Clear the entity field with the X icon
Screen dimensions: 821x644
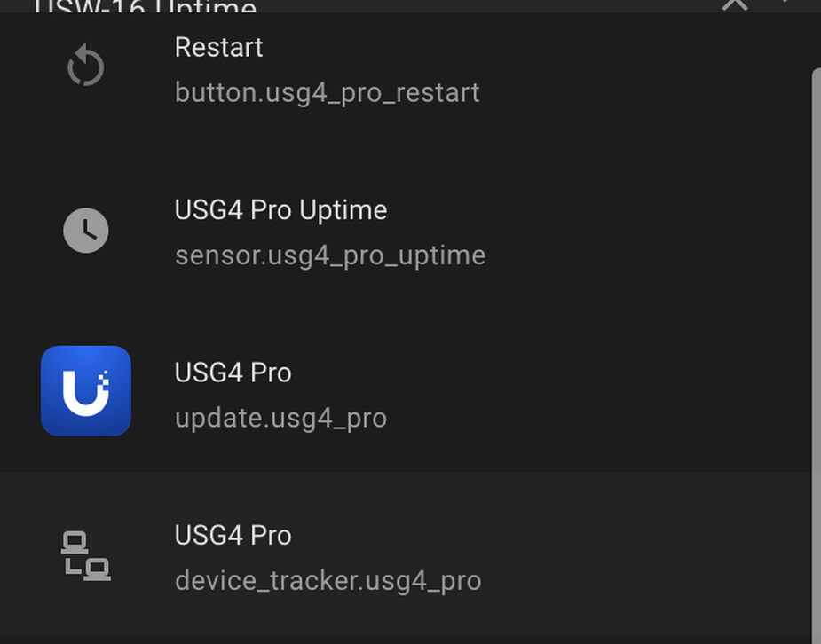tap(735, 4)
